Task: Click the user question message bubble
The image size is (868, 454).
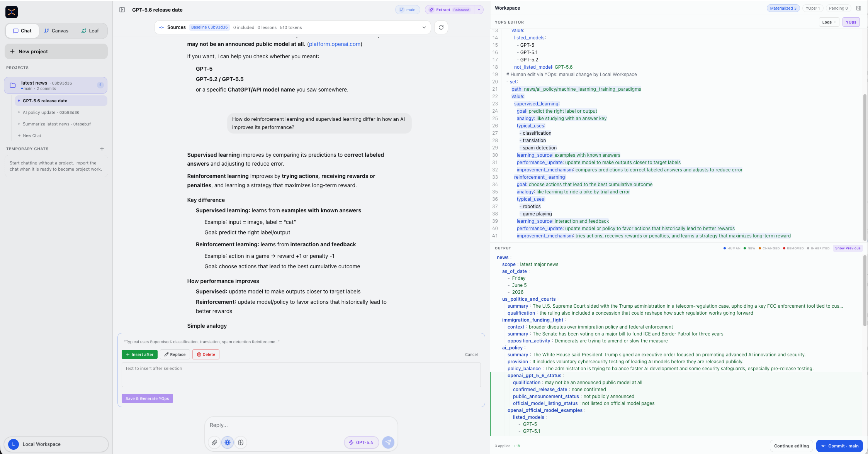Action: coord(319,123)
